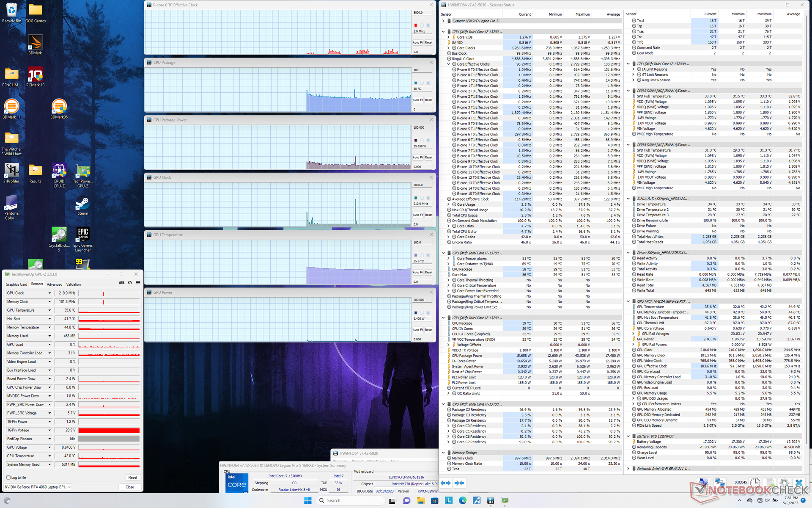Click HWiNFO reset clock icon
The height and width of the screenshot is (508, 812).
pos(755,483)
